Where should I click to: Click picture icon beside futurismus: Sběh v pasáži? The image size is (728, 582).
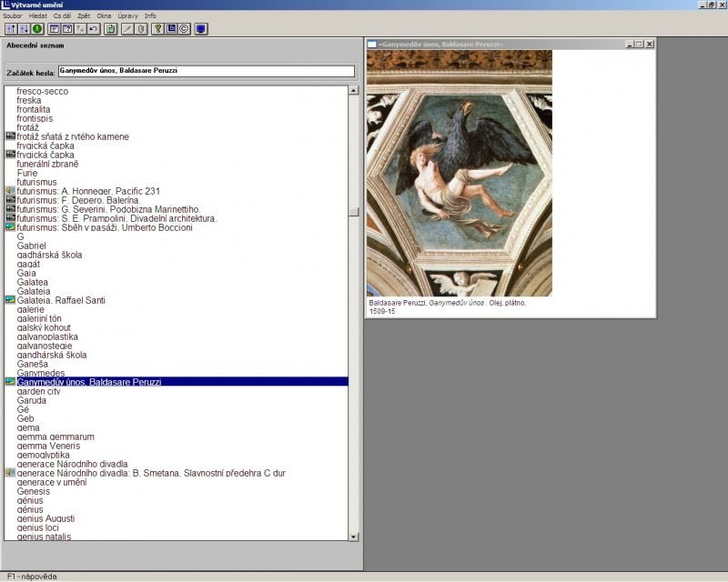pos(10,227)
